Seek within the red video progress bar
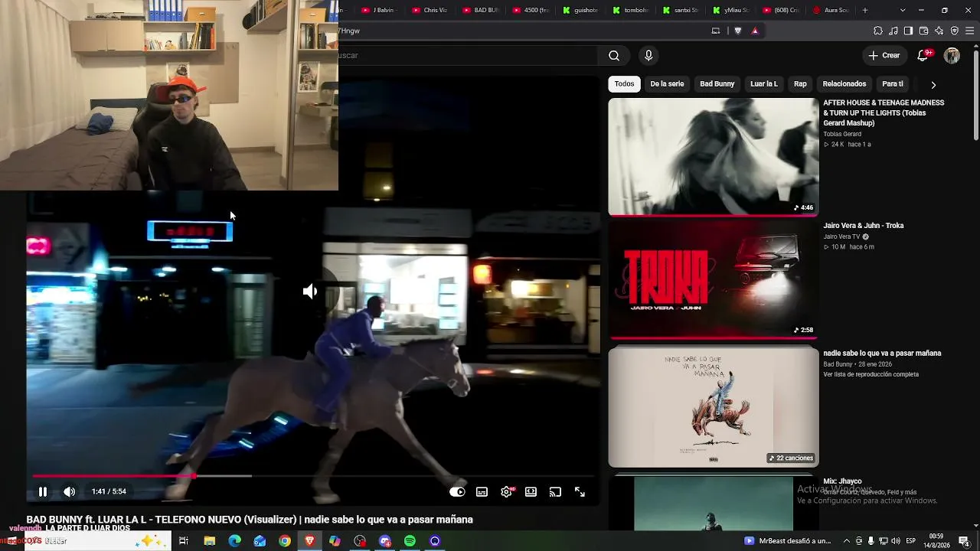 coord(313,476)
